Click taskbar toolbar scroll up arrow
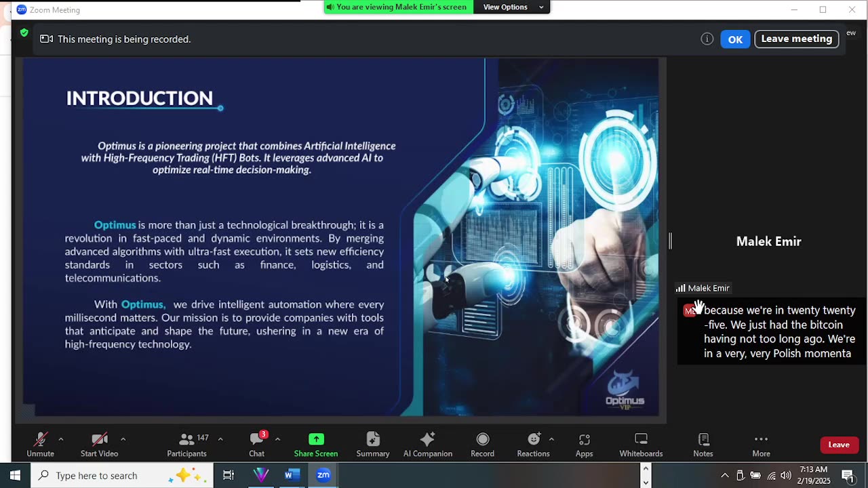This screenshot has width=868, height=488. 646,469
